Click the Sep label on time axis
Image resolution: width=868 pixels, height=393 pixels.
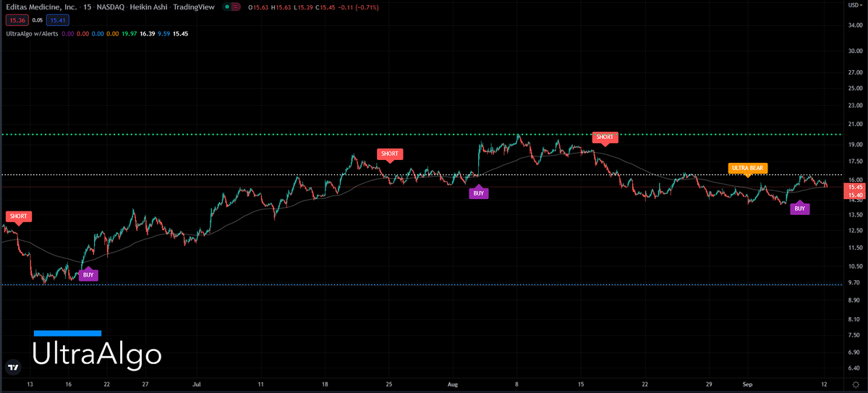[748, 384]
